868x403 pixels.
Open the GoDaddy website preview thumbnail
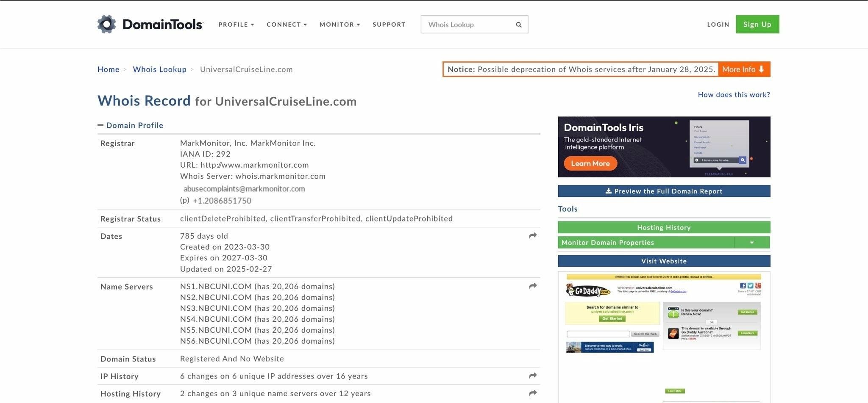point(664,334)
